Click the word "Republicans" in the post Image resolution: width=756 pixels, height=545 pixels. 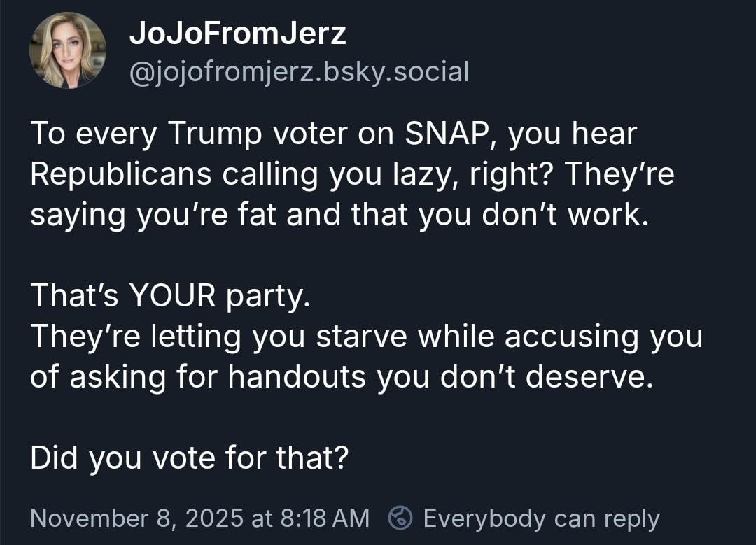(120, 174)
